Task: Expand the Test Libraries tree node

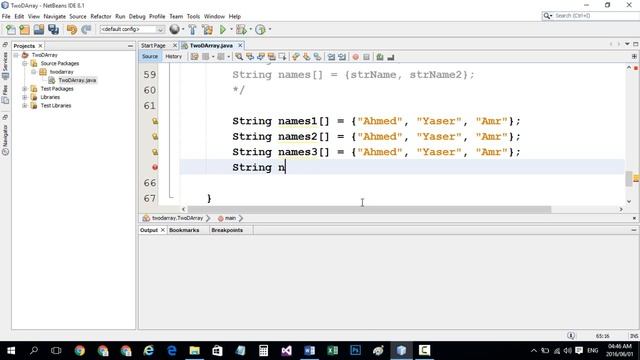Action: coord(25,105)
